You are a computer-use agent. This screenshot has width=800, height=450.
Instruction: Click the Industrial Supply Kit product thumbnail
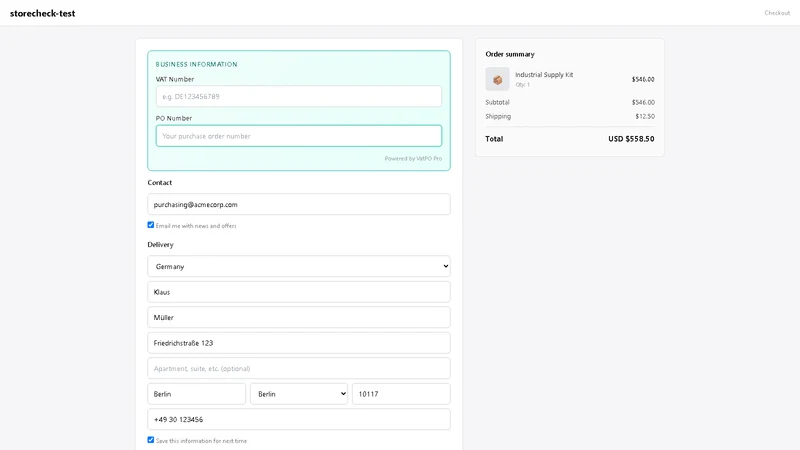pyautogui.click(x=497, y=79)
